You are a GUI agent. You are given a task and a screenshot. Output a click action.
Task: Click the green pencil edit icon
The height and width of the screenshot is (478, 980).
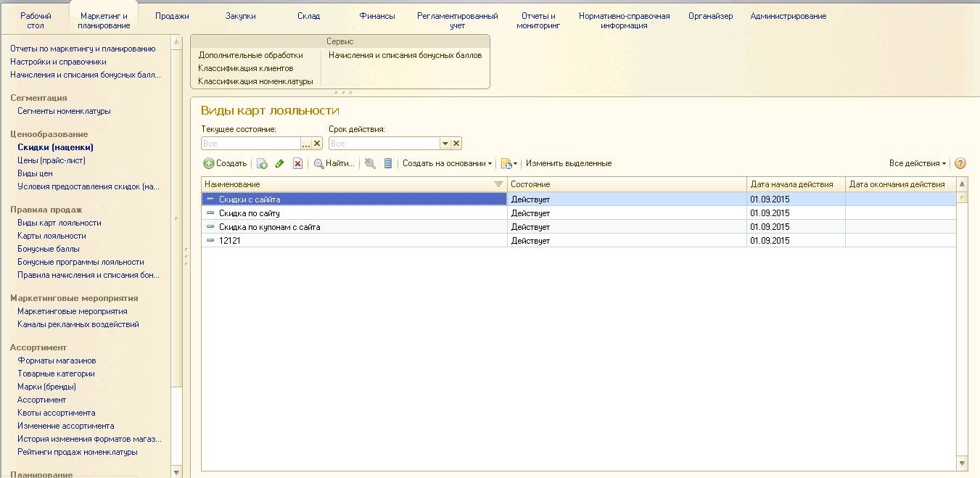(279, 164)
